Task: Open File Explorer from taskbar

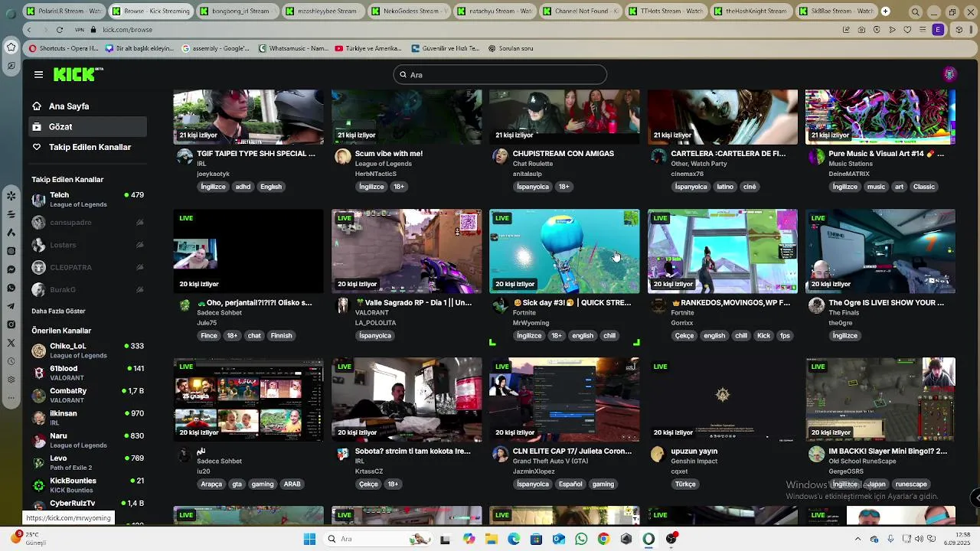Action: [x=492, y=539]
